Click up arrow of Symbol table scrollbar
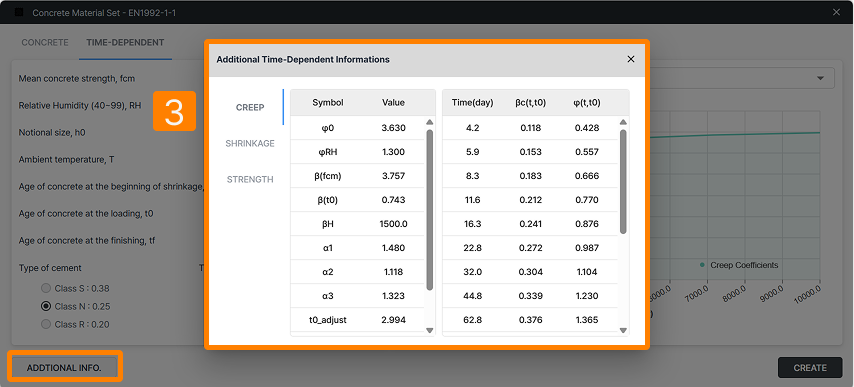 429,122
